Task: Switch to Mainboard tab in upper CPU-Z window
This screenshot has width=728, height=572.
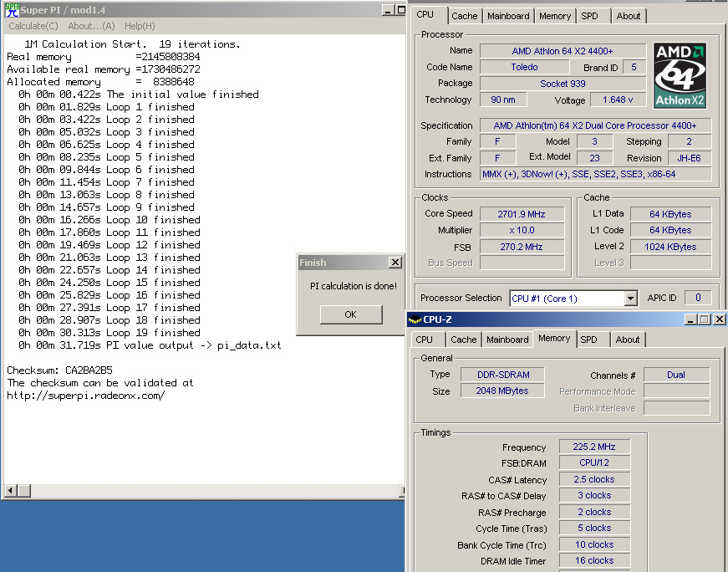Action: (508, 16)
